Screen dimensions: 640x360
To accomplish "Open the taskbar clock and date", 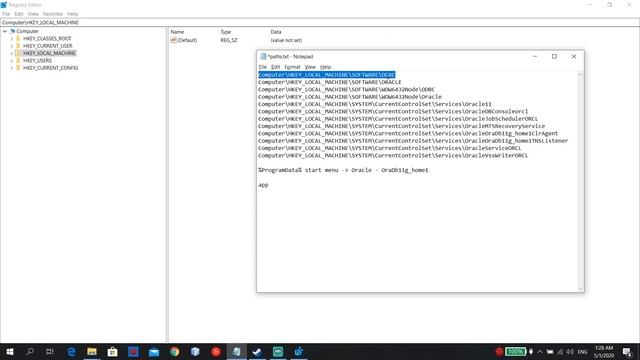I will [x=604, y=351].
